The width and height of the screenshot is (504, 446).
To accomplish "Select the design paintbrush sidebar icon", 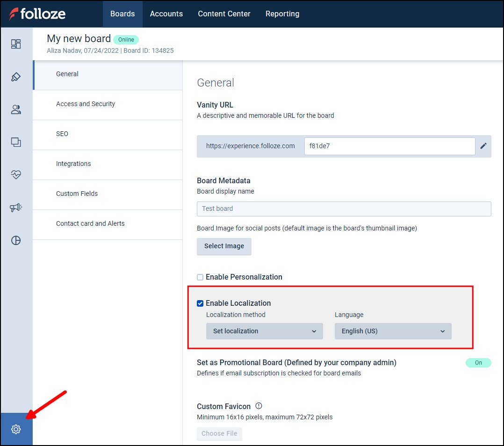I will tap(16, 77).
